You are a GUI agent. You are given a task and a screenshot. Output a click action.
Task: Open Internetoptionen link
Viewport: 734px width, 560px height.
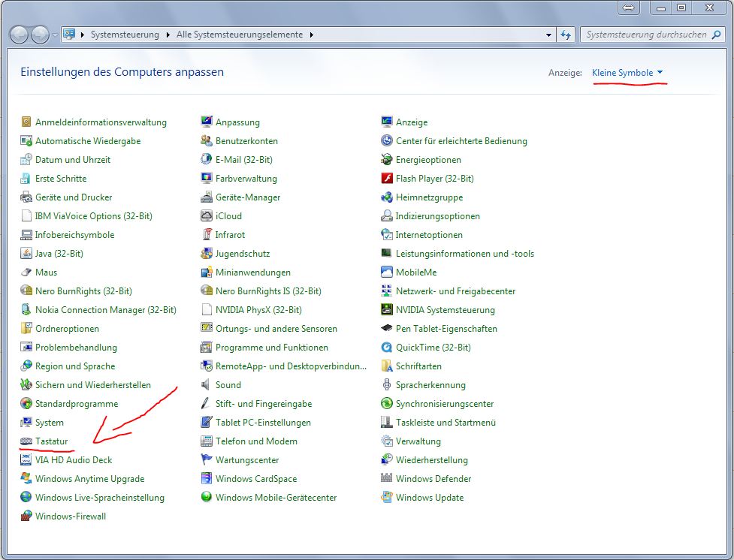pos(429,234)
